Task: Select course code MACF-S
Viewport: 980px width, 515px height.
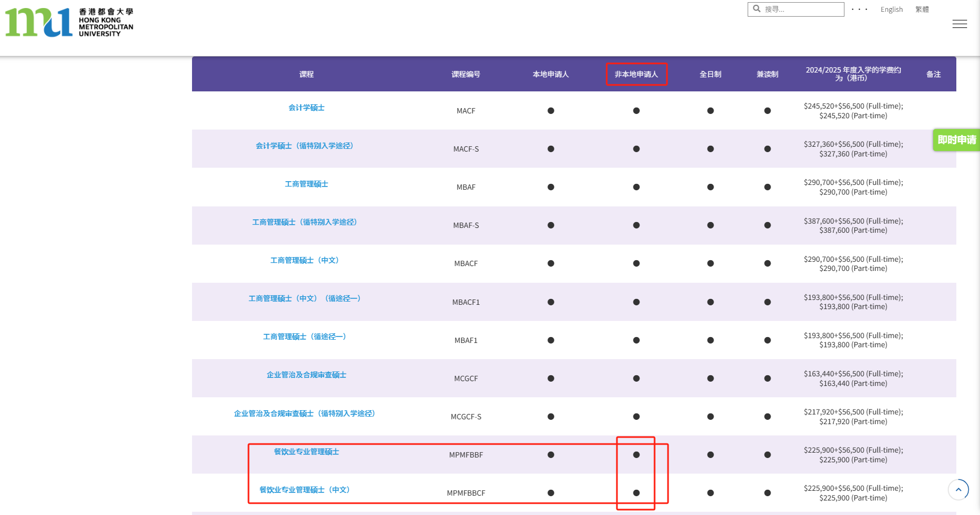Action: (x=466, y=149)
